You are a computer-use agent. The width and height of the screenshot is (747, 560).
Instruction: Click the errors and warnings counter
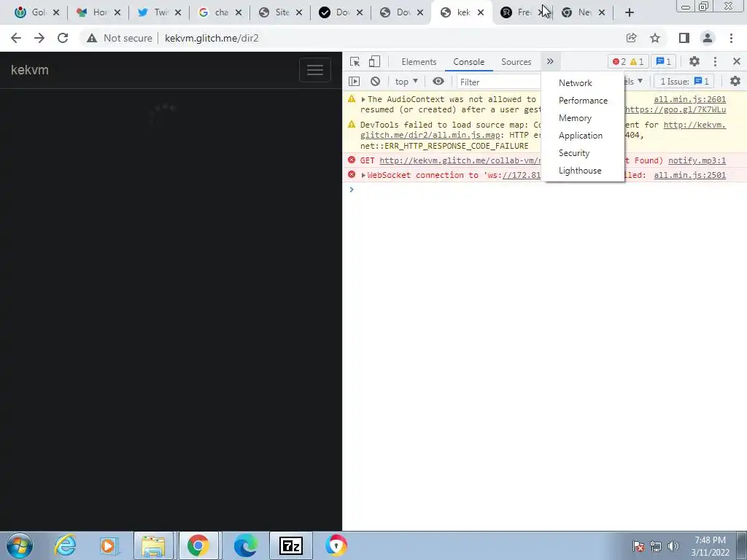point(628,61)
